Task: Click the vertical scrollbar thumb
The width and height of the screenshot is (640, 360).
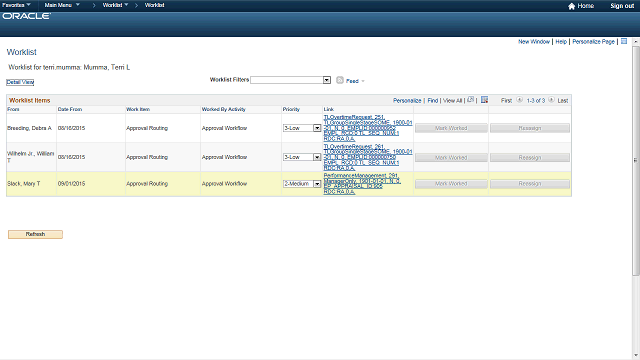Action: pyautogui.click(x=636, y=160)
